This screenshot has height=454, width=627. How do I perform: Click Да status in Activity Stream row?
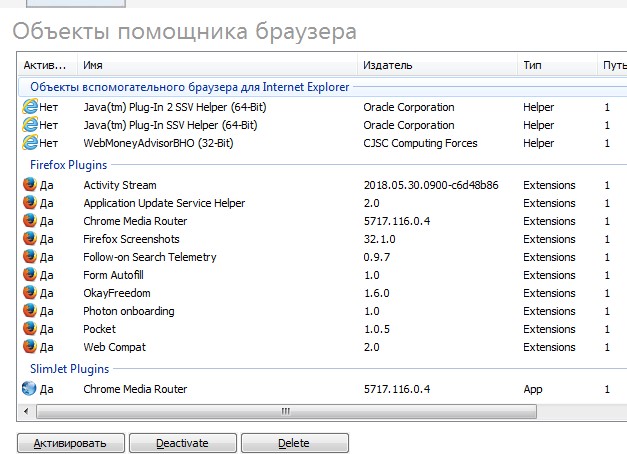tap(46, 186)
